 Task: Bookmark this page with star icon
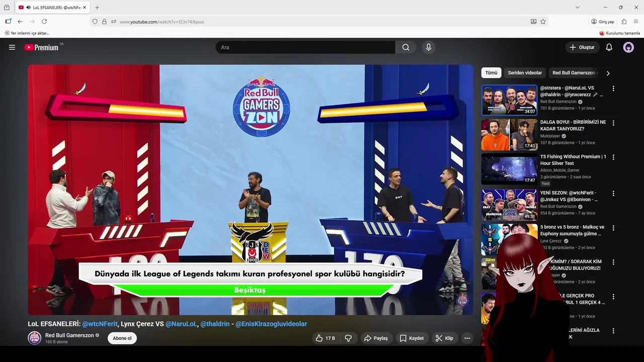point(543,22)
